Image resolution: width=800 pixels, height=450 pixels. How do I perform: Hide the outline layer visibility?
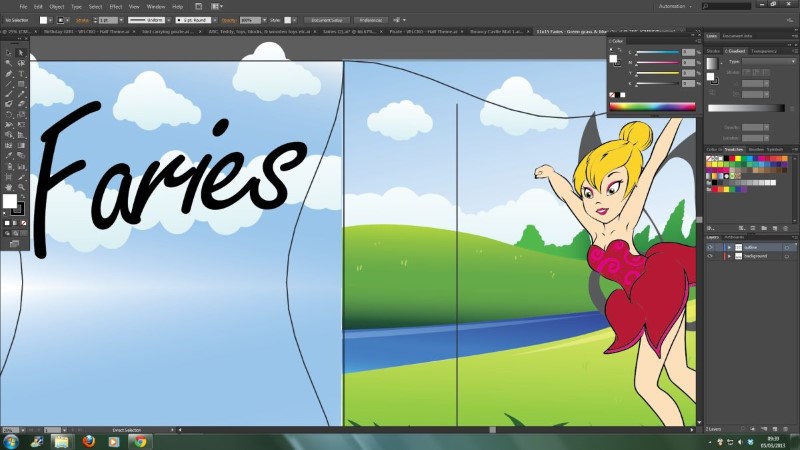pyautogui.click(x=710, y=247)
